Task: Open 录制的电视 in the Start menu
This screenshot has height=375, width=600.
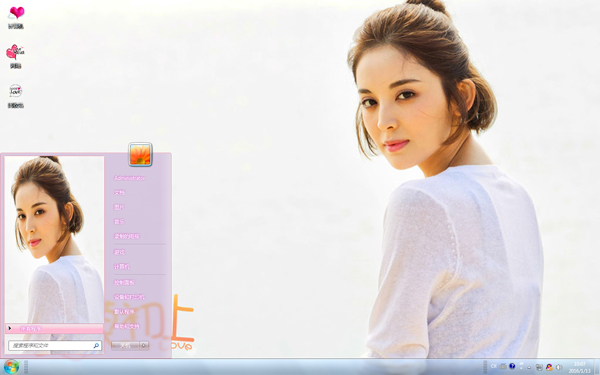Action: [x=127, y=236]
